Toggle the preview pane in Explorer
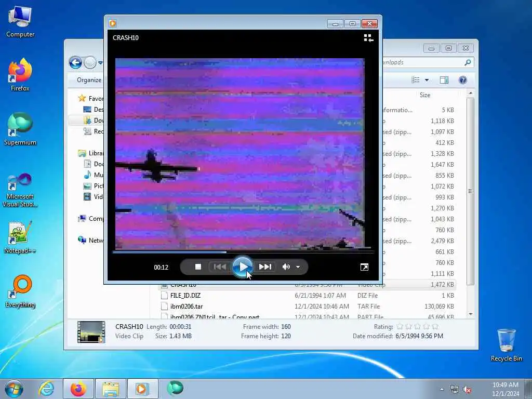This screenshot has height=399, width=532. coord(444,80)
